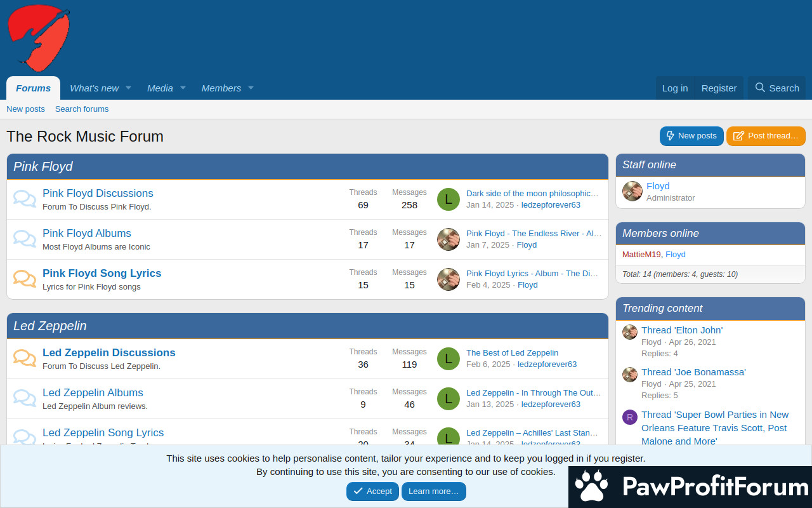
Task: Click the Led Zeppelin Discussions unread bubble icon
Action: point(25,358)
